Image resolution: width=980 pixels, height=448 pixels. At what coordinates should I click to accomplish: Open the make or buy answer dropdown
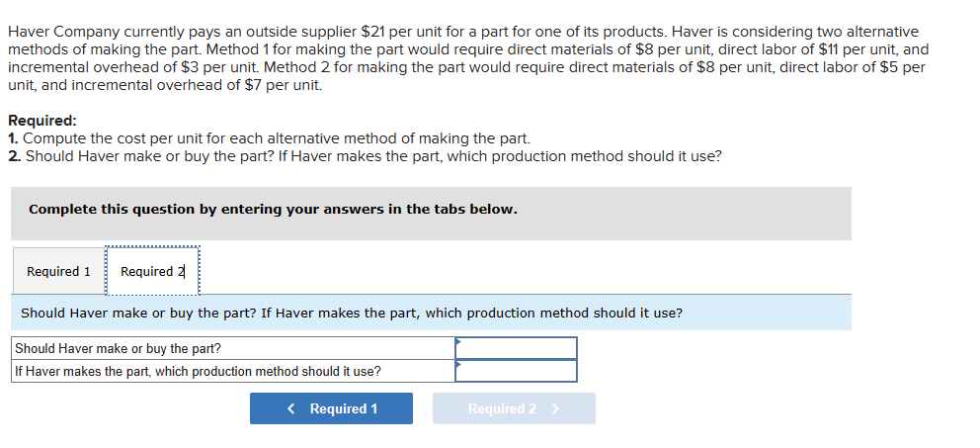516,348
